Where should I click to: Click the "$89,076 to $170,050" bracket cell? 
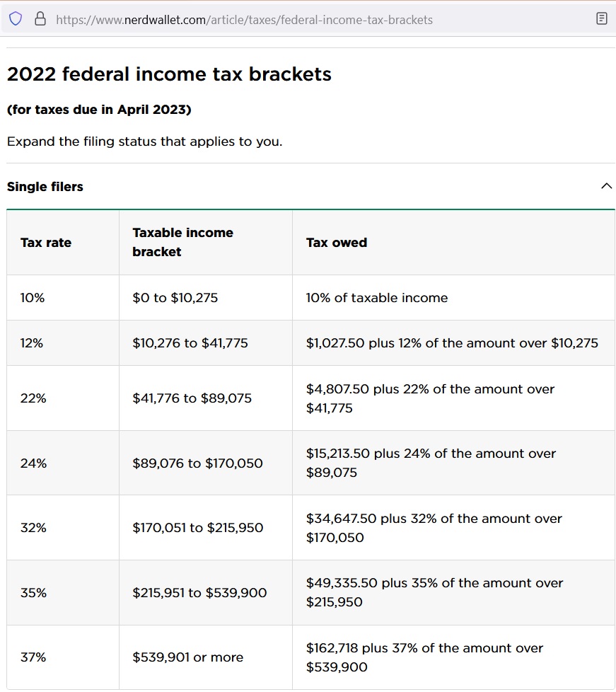point(197,463)
